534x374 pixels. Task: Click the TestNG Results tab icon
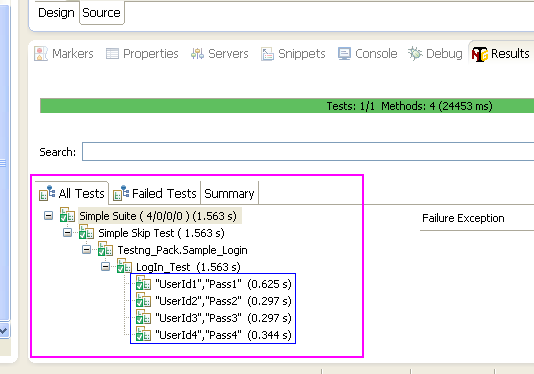[x=480, y=54]
